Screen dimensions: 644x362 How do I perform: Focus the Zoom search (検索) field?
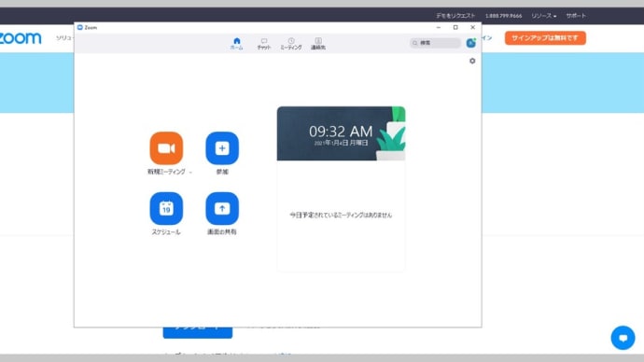point(435,43)
